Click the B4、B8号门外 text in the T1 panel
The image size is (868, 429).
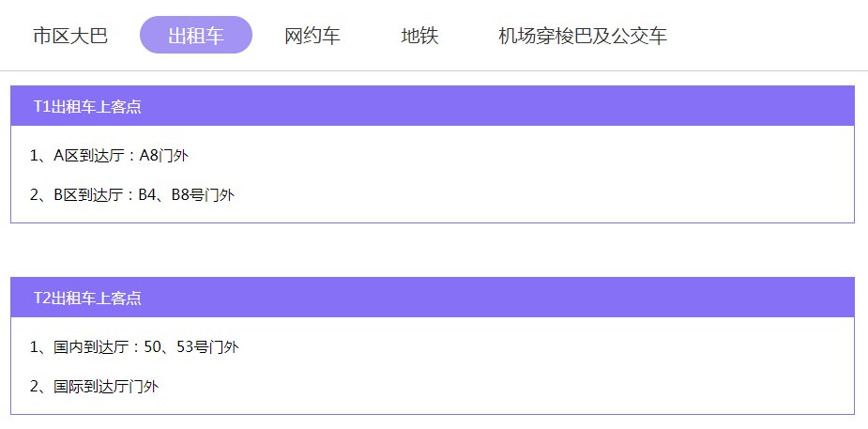tap(187, 194)
